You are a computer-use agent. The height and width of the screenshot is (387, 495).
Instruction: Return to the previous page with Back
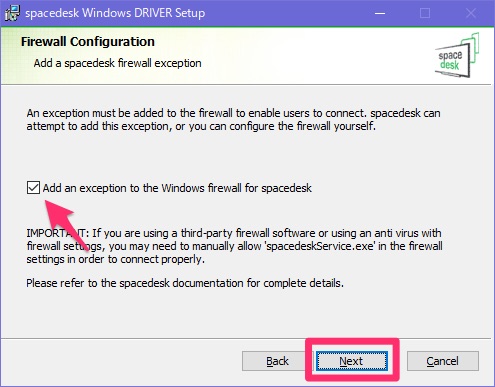(x=277, y=361)
